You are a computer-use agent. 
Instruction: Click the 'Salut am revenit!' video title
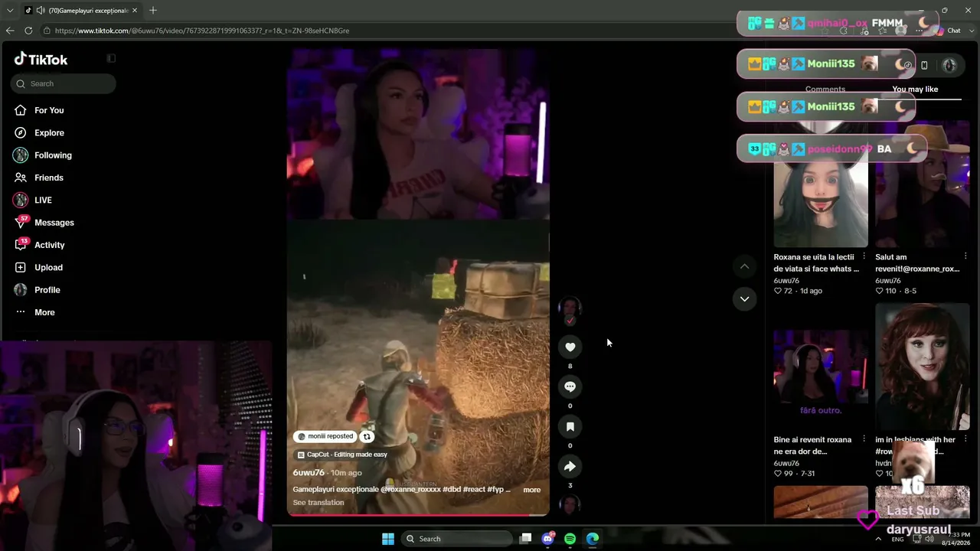[x=917, y=263]
